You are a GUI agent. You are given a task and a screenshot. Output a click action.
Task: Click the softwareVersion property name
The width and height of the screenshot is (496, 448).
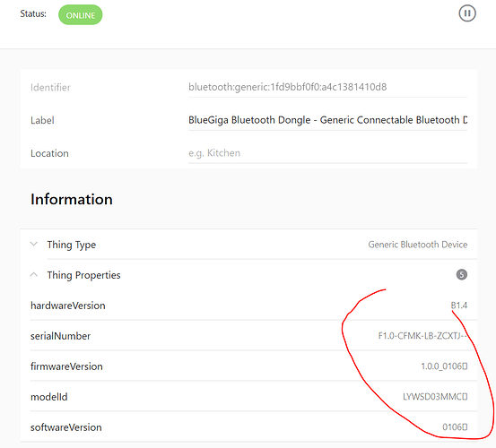(x=66, y=427)
